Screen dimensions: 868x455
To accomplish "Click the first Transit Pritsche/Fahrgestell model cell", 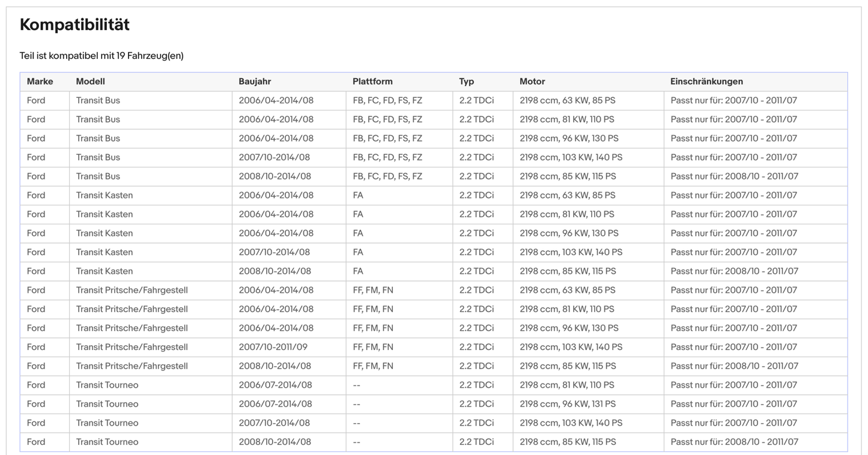I will click(x=132, y=290).
